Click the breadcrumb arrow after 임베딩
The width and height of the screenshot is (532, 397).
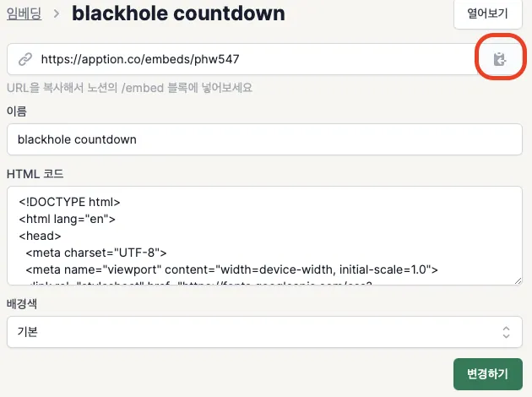(x=57, y=14)
